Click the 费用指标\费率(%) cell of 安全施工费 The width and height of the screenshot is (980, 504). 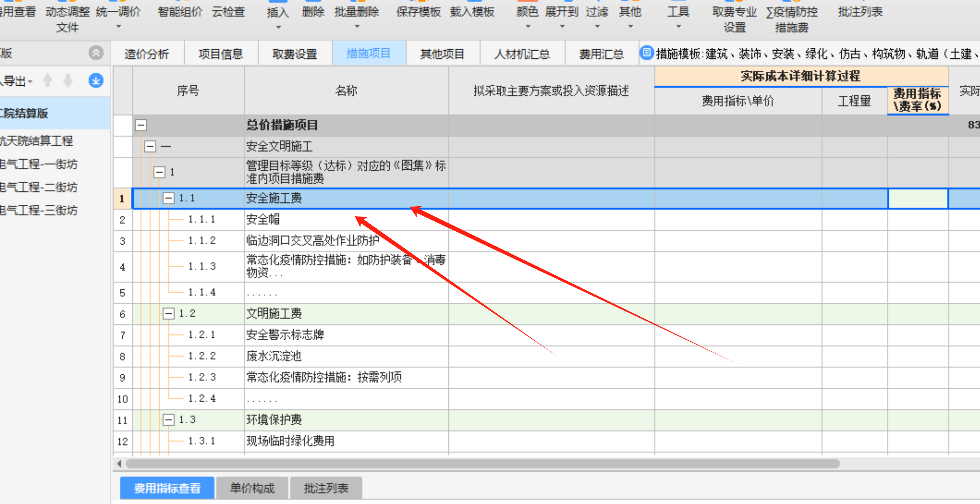coord(918,198)
